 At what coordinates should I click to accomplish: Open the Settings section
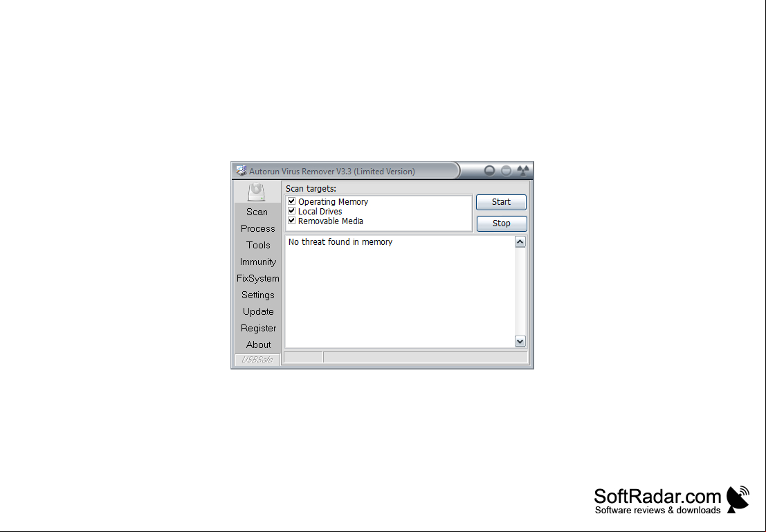click(258, 295)
